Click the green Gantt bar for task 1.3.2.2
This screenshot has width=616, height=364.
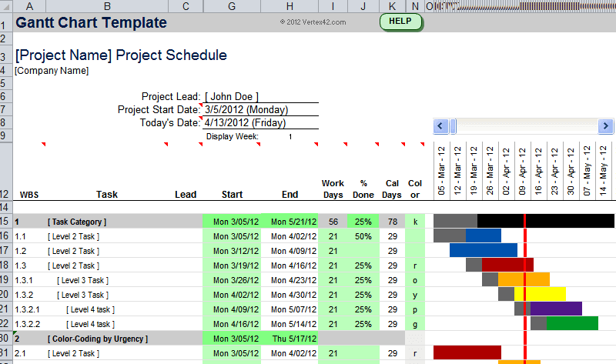571,323
